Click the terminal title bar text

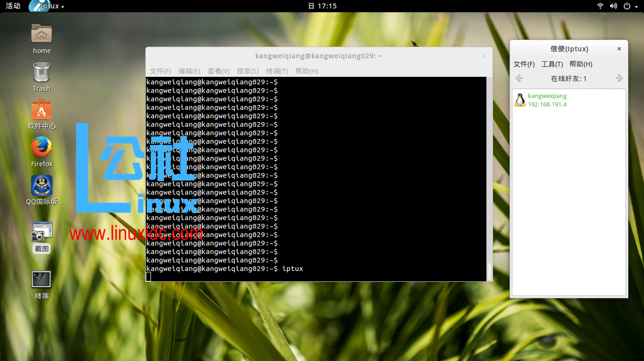coord(319,56)
